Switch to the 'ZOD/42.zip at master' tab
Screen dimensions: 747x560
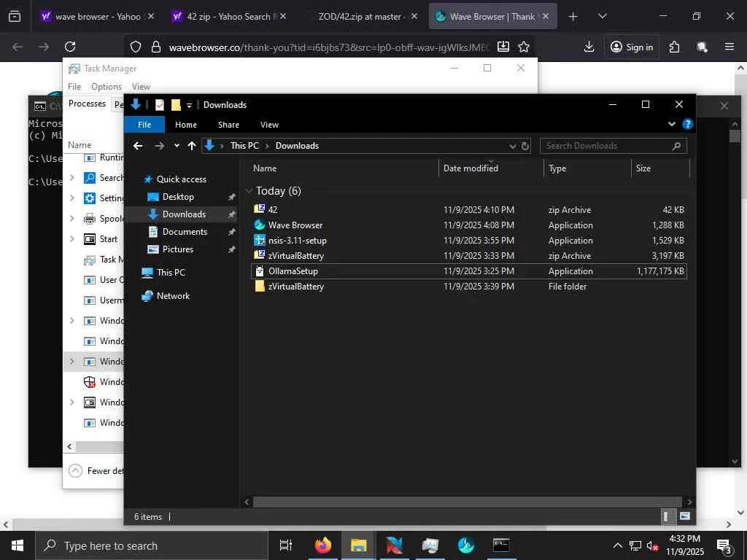point(360,16)
